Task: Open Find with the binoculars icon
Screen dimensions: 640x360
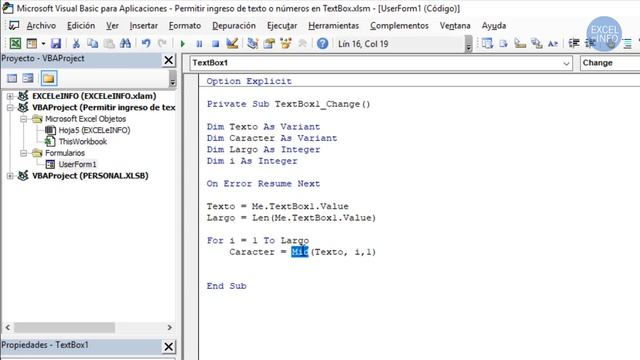Action: point(125,43)
